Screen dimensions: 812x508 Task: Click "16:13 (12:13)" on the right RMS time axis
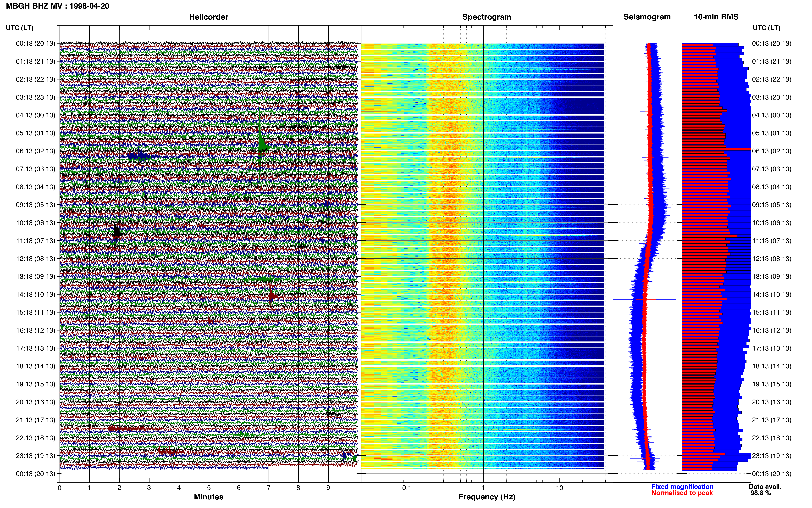click(x=772, y=331)
